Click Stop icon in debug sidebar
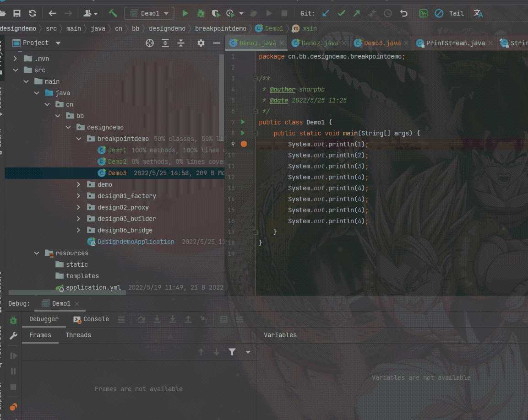 tap(13, 387)
